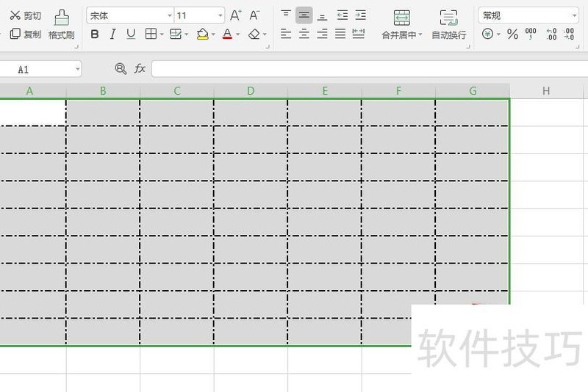Apply red font color
588x392 pixels.
pos(227,34)
